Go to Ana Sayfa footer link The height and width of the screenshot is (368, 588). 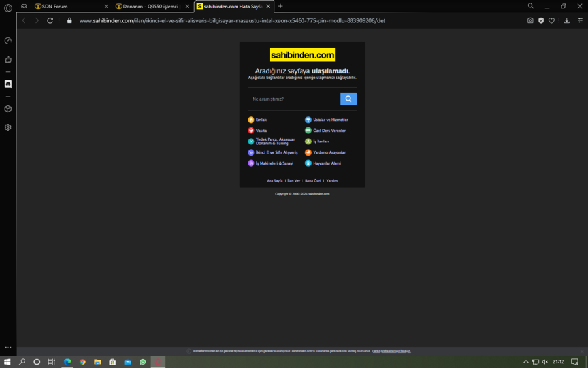coord(274,181)
